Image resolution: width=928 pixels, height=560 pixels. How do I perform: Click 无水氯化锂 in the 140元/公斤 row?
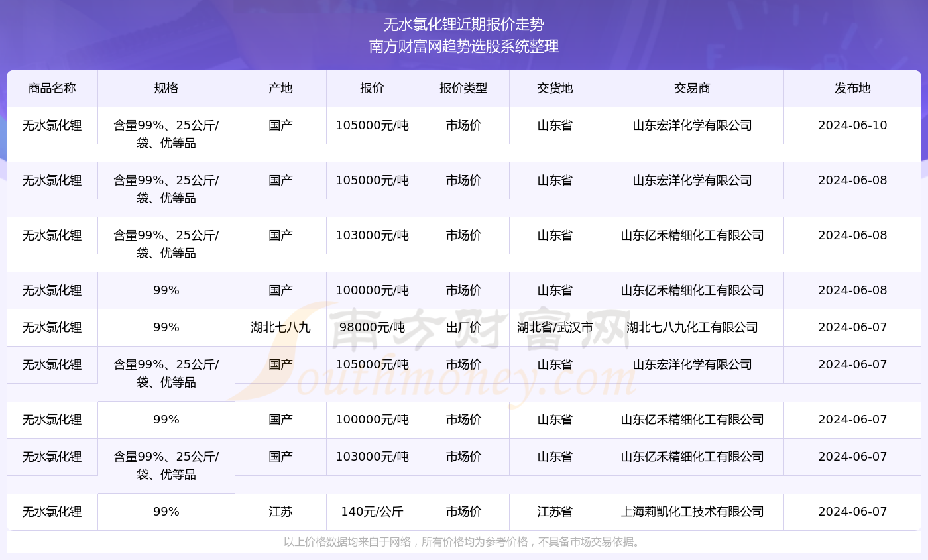pos(52,512)
